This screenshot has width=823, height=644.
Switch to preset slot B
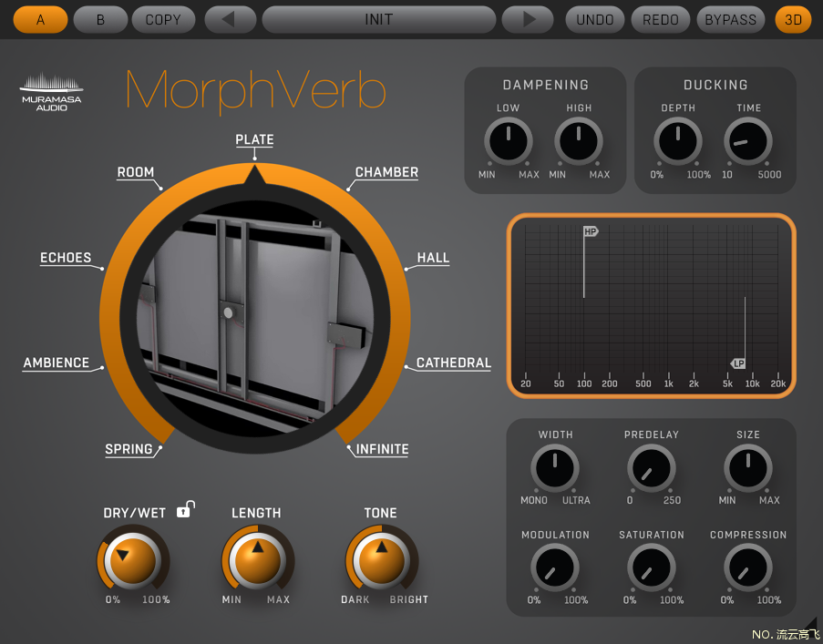(x=100, y=19)
